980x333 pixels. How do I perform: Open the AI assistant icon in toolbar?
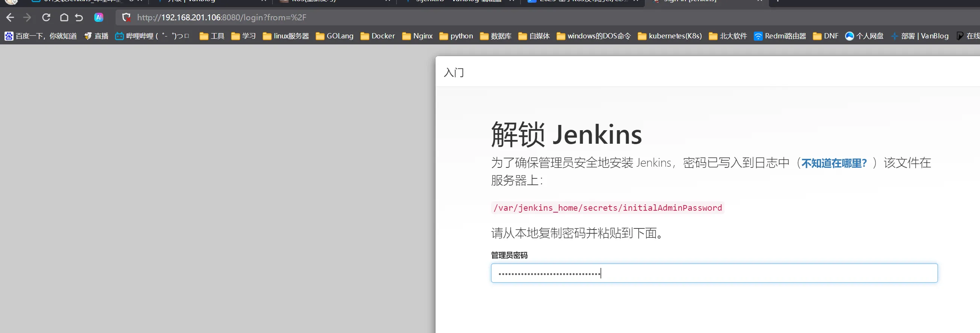99,18
